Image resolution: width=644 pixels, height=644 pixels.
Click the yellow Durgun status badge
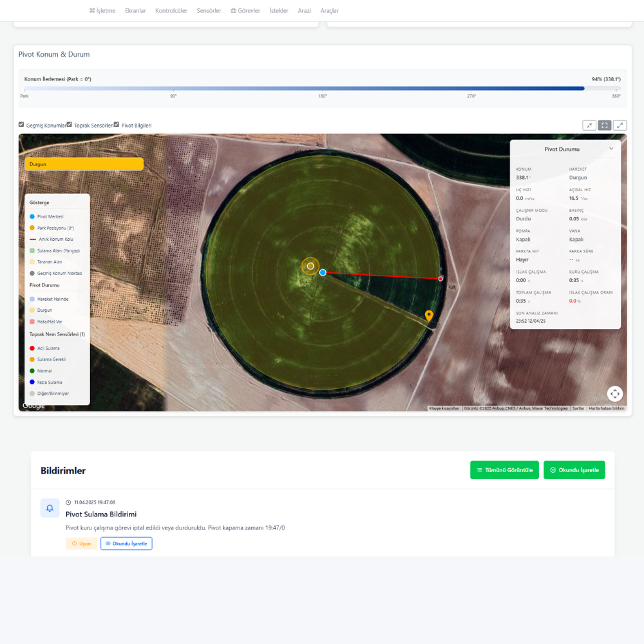coord(84,164)
